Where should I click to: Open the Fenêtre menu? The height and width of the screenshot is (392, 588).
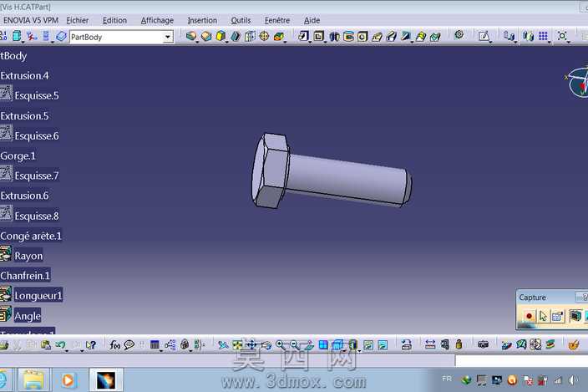[x=277, y=20]
